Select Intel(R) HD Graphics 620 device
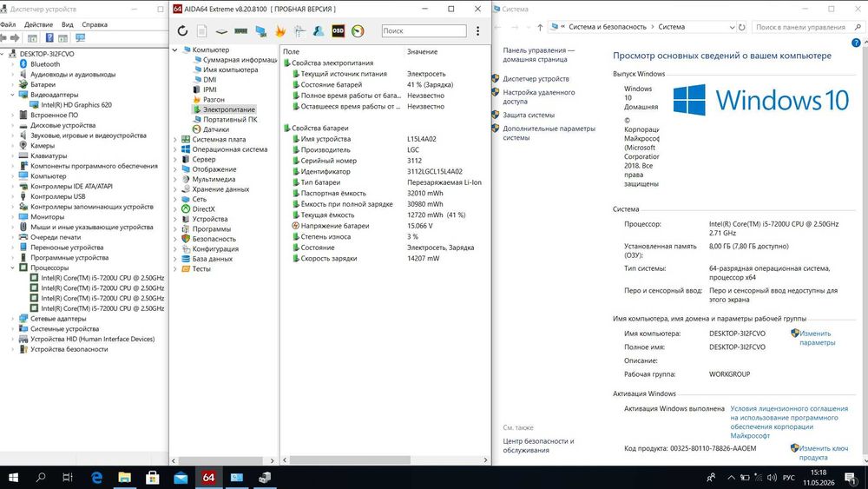The image size is (868, 489). coord(76,105)
